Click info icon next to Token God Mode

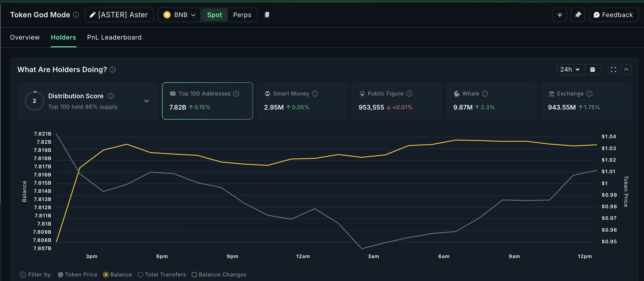(x=76, y=15)
